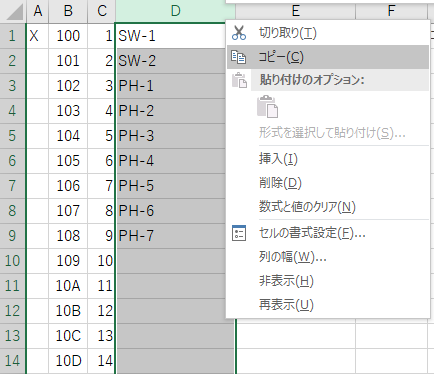The height and width of the screenshot is (374, 434).
Task: Click cell C5 containing 5
Action: (x=102, y=136)
